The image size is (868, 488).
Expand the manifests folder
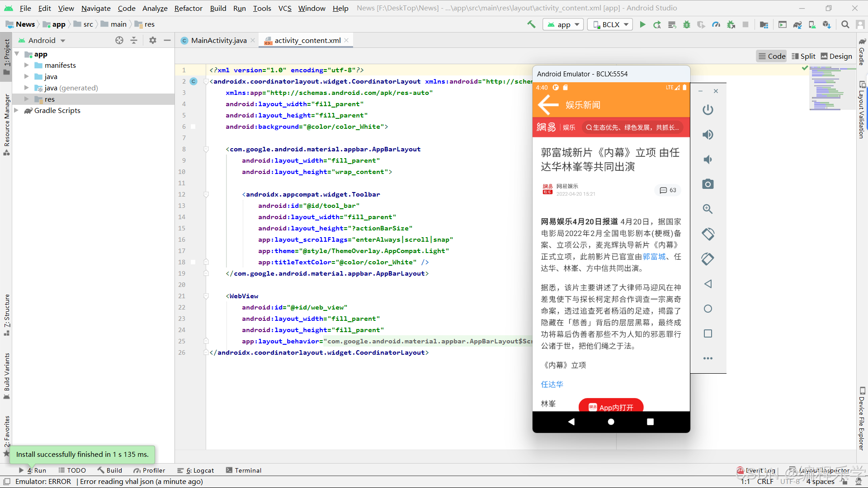pyautogui.click(x=26, y=65)
